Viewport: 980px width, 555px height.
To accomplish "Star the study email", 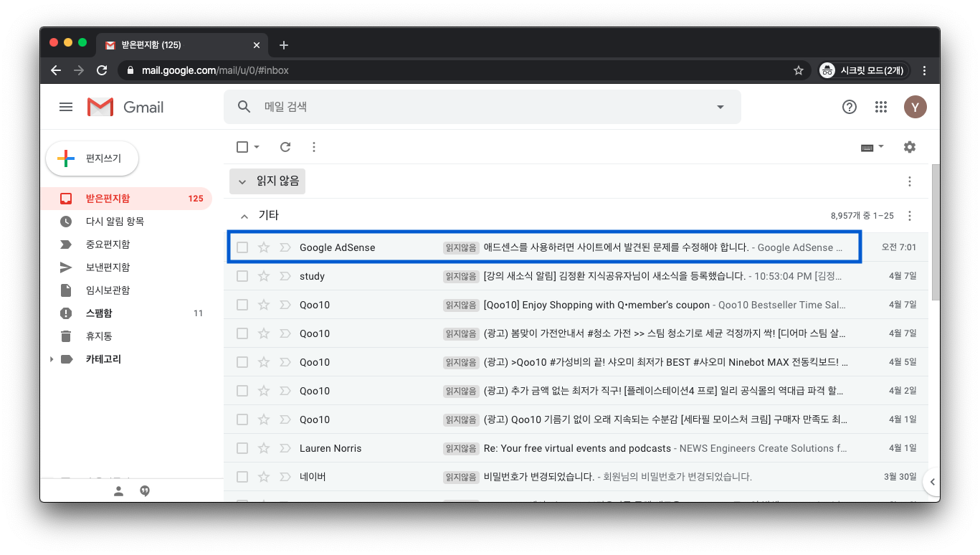I will click(264, 276).
